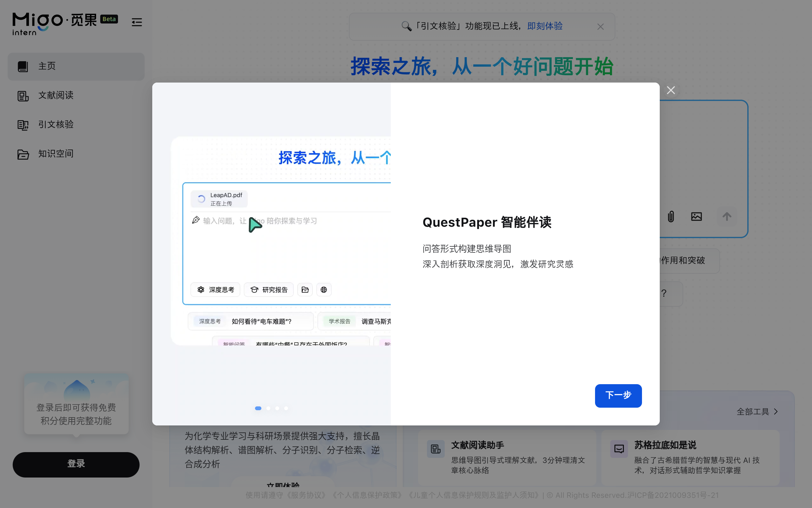Click the globe icon in the preview toolbar
This screenshot has height=508, width=812.
pyautogui.click(x=324, y=290)
